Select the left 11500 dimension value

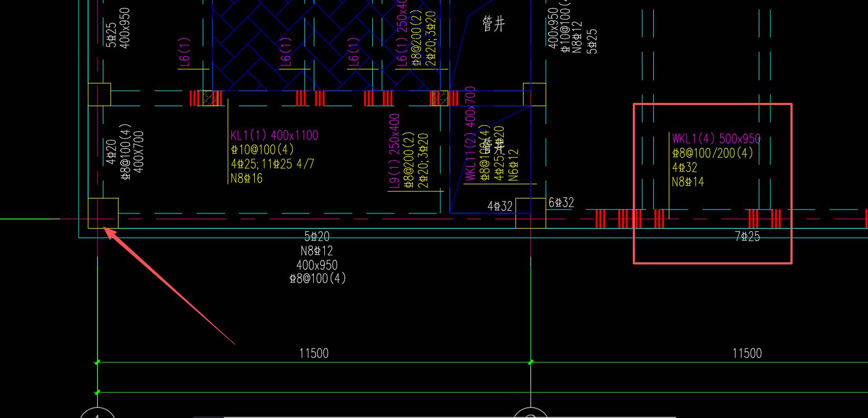click(x=314, y=353)
